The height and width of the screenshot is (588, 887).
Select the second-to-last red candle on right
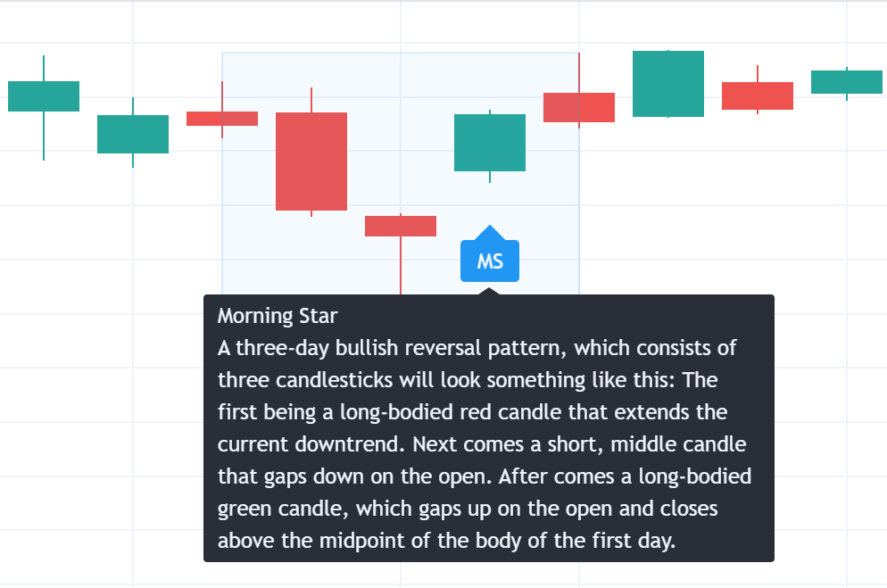[x=758, y=95]
